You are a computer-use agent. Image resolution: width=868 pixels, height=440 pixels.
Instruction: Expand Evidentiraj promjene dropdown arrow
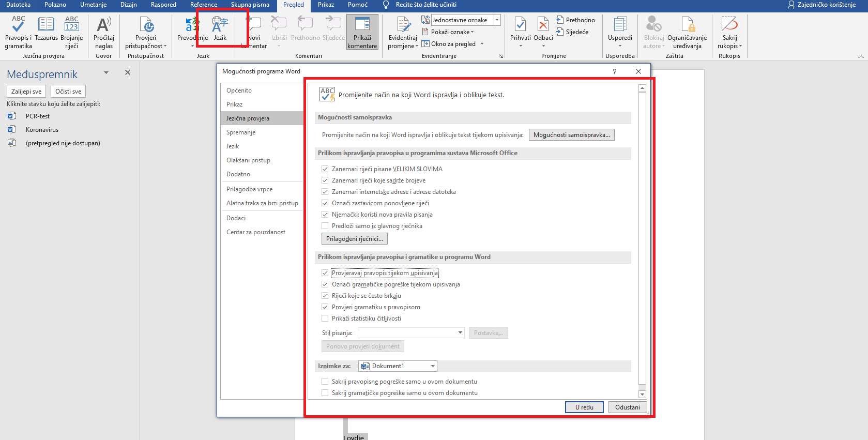[417, 47]
